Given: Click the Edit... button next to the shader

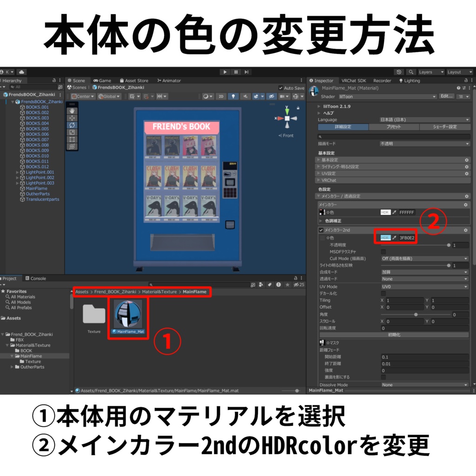Looking at the screenshot, I should (x=447, y=96).
